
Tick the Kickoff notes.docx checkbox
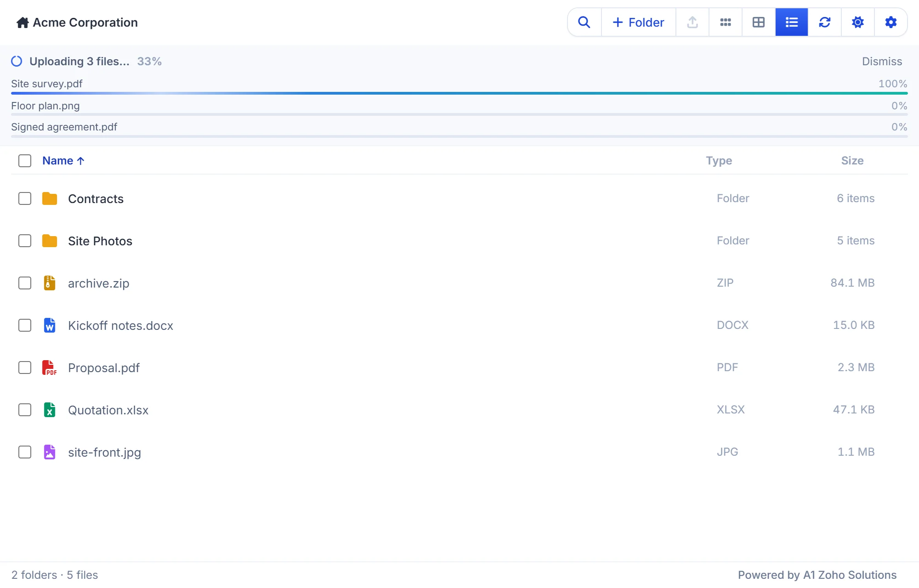pyautogui.click(x=25, y=325)
